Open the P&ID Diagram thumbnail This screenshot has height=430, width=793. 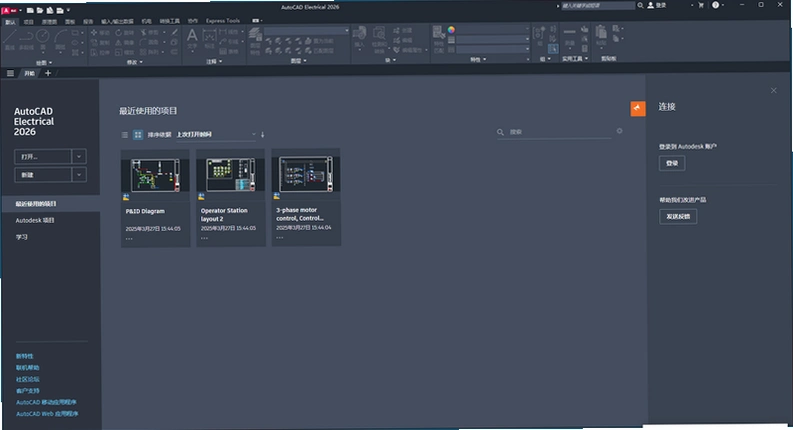(x=155, y=175)
